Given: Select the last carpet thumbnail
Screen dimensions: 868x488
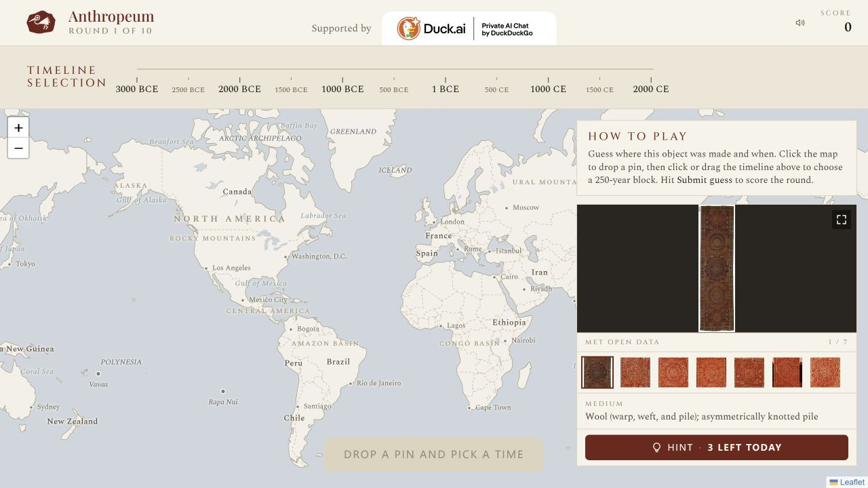Looking at the screenshot, I should [x=825, y=373].
